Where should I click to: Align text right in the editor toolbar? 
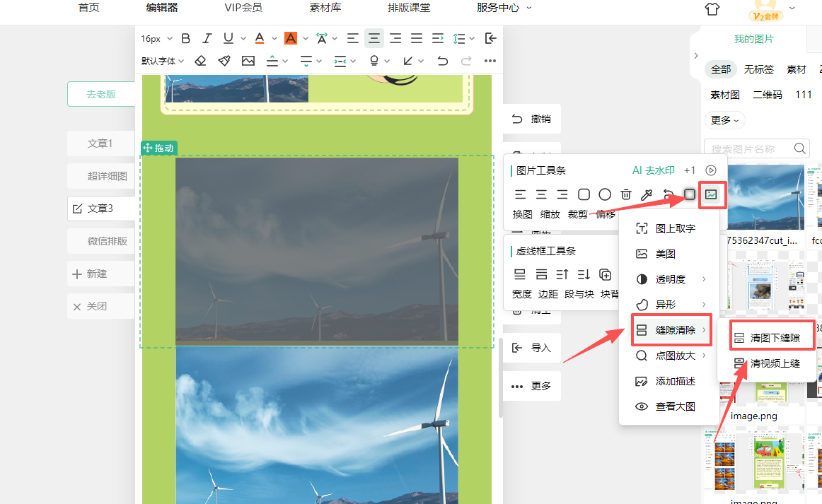point(395,38)
